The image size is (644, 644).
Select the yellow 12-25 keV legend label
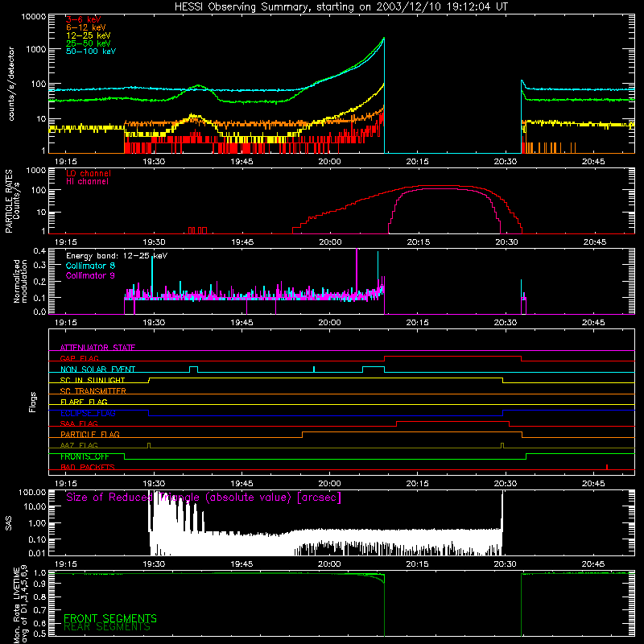coord(89,35)
